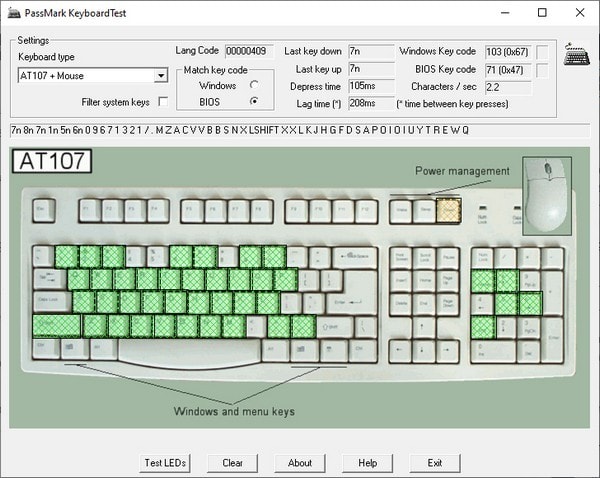600x478 pixels.
Task: Click the BIOS Key code field 71 (0x47)
Action: point(508,70)
